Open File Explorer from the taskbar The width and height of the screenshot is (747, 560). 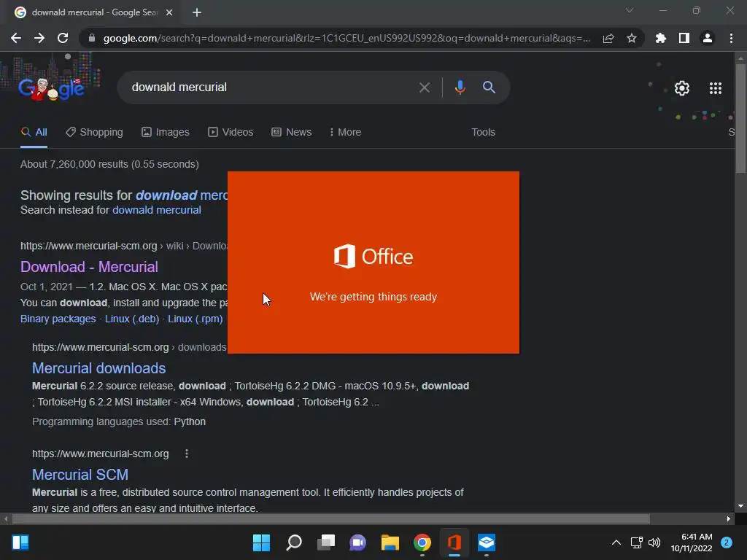click(390, 542)
